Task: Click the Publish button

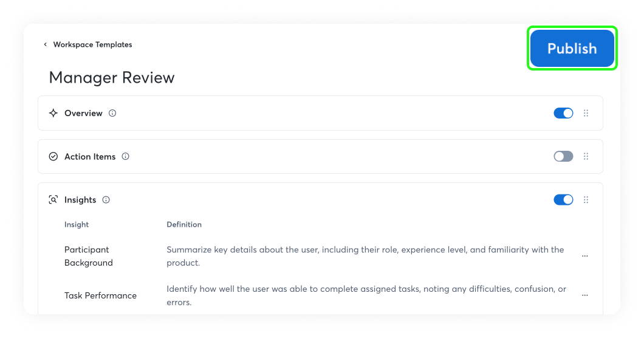Action: point(572,49)
